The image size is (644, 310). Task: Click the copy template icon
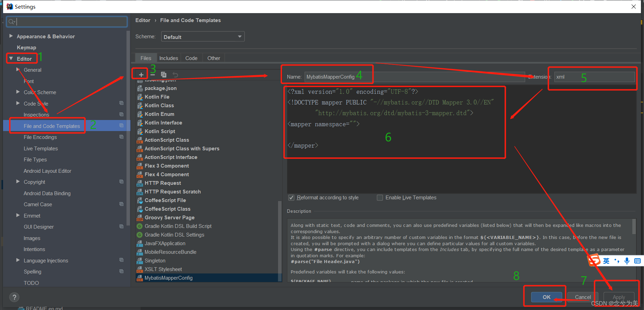164,74
